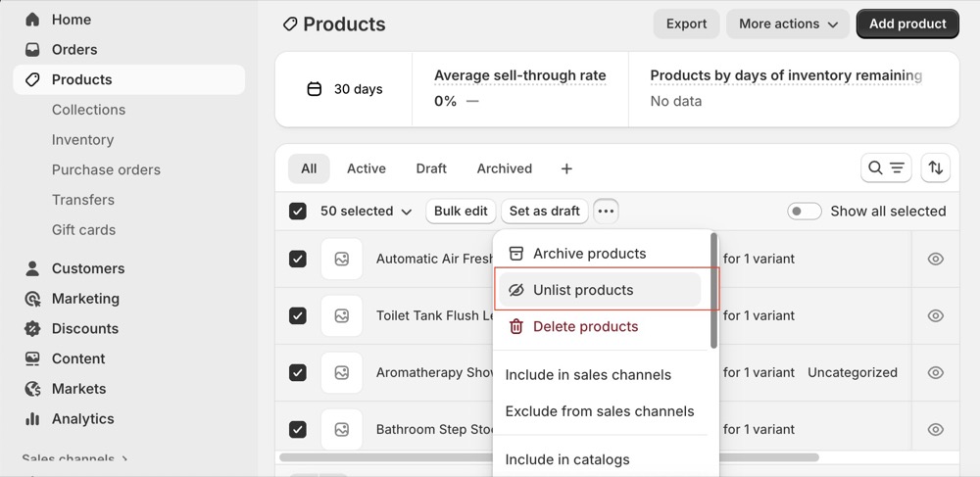Toggle the Show all selected switch

tap(805, 211)
